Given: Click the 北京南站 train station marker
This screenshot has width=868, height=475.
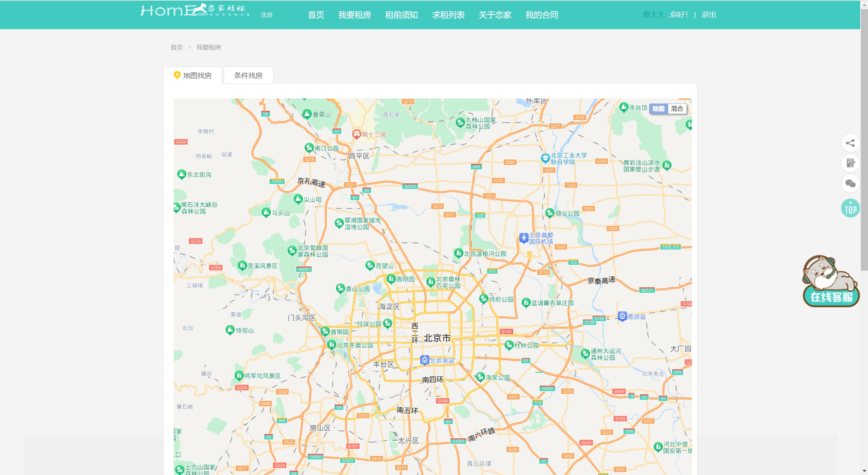Looking at the screenshot, I should click(424, 360).
